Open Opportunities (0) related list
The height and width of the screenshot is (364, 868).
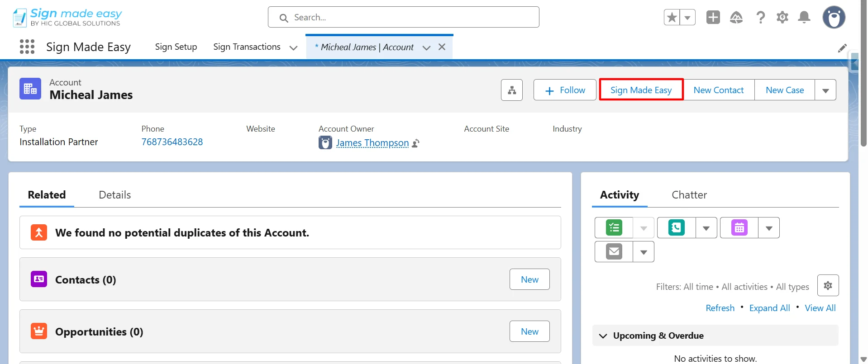99,332
